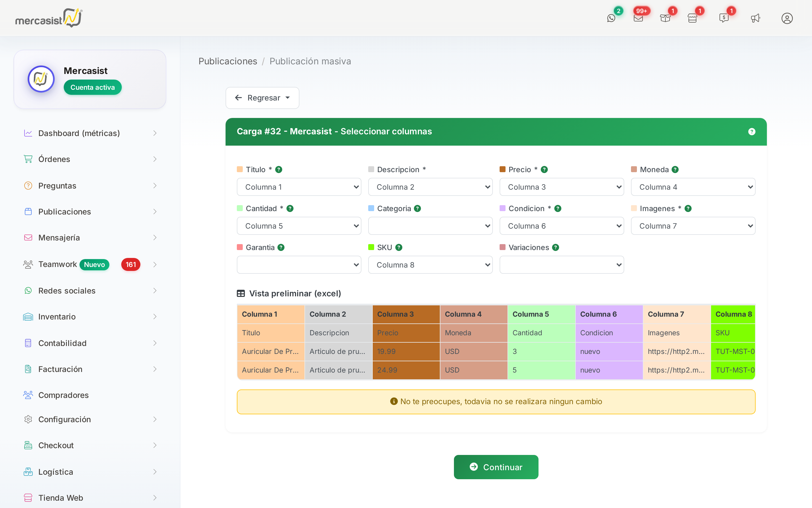Open the Cantidad column dropdown
The width and height of the screenshot is (812, 508).
(299, 226)
